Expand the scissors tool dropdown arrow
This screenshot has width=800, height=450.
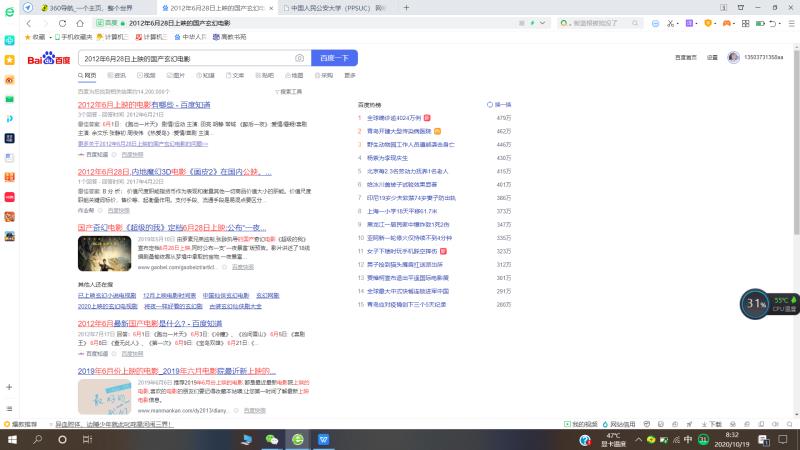[x=678, y=23]
